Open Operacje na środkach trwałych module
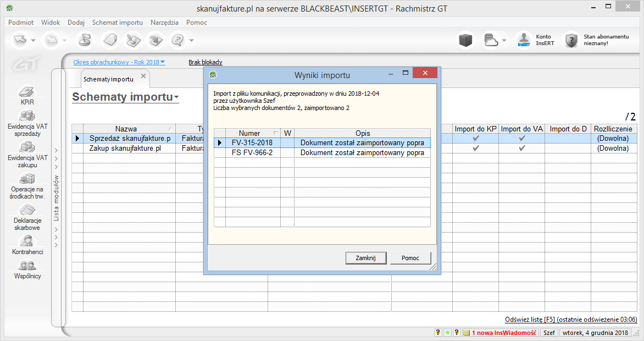Screen dimensions: 644x341 point(27,179)
